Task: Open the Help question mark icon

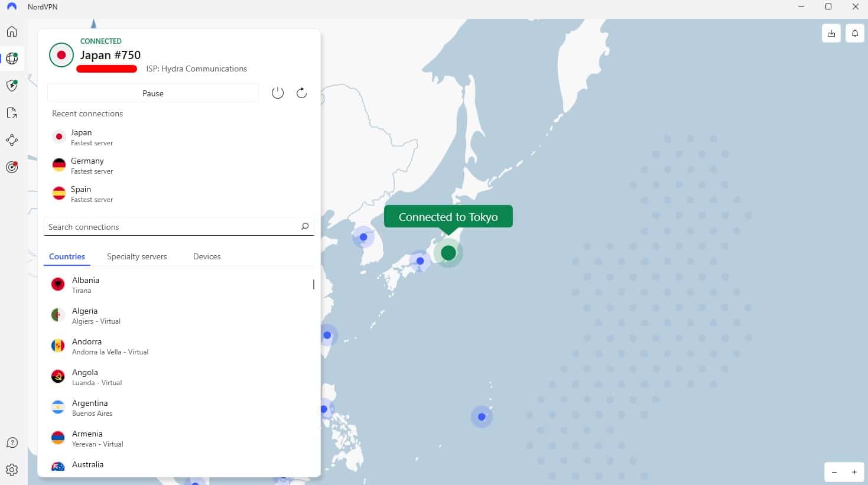Action: [12, 443]
